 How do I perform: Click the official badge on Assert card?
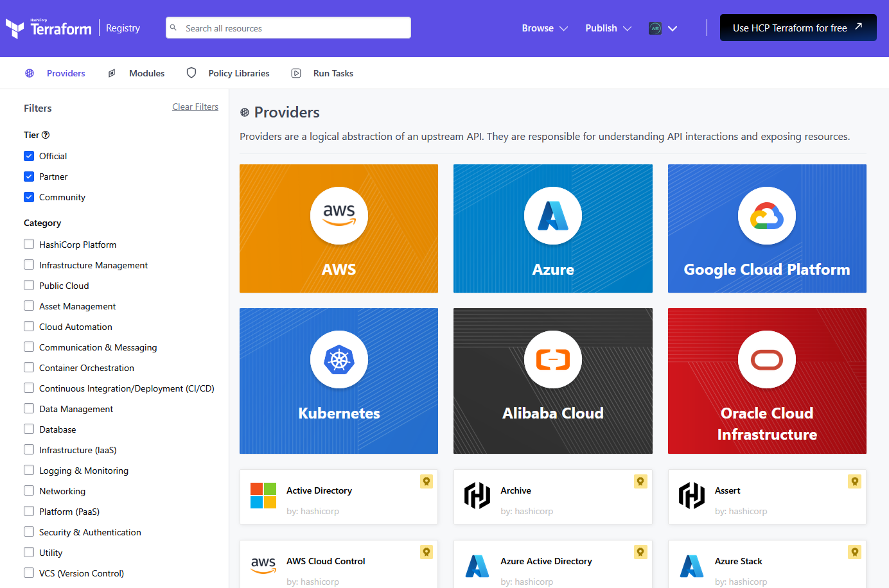pos(854,481)
